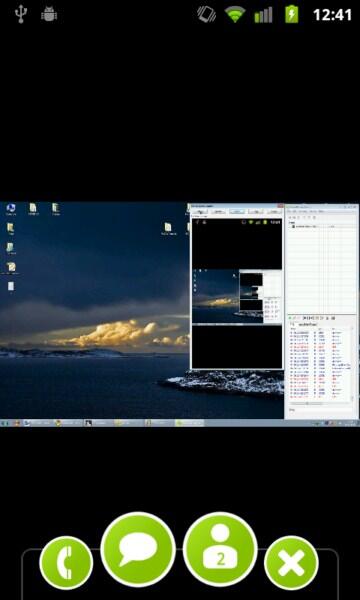
Task: Tap the 12:41 clock in status bar
Action: pyautogui.click(x=332, y=15)
